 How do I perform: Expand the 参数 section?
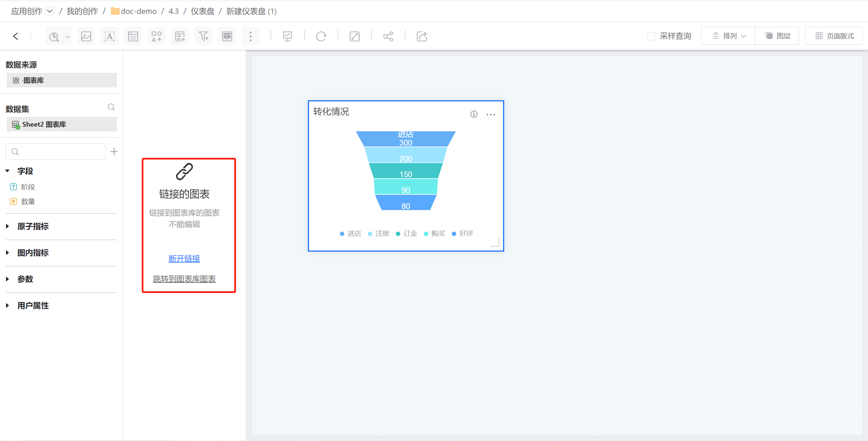[7, 279]
